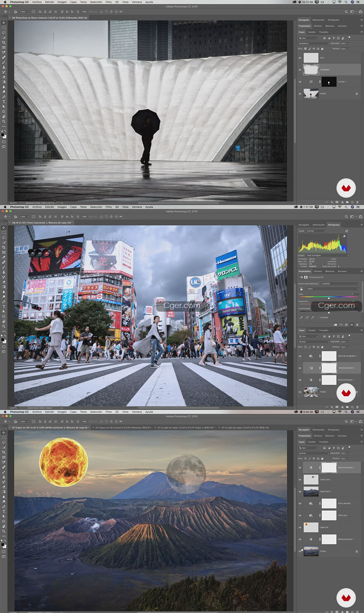Open Relleno dropdown arrow in umbrella window
This screenshot has width=364, height=613.
point(349,48)
